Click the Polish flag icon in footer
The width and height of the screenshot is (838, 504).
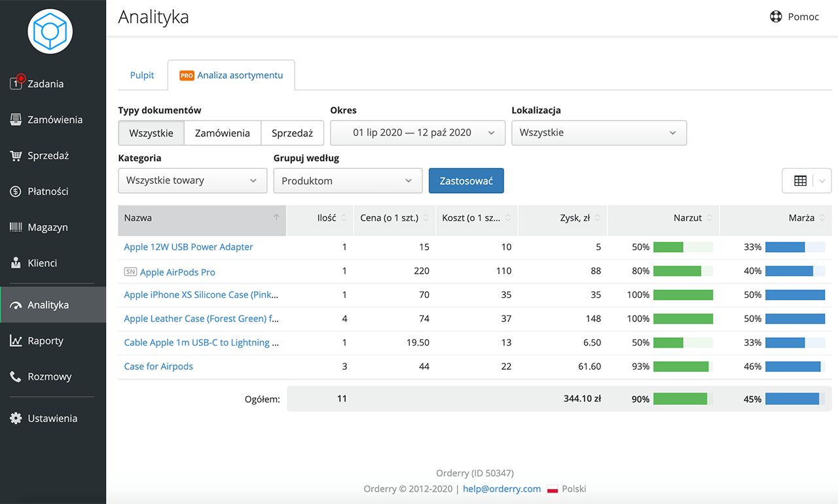[553, 489]
